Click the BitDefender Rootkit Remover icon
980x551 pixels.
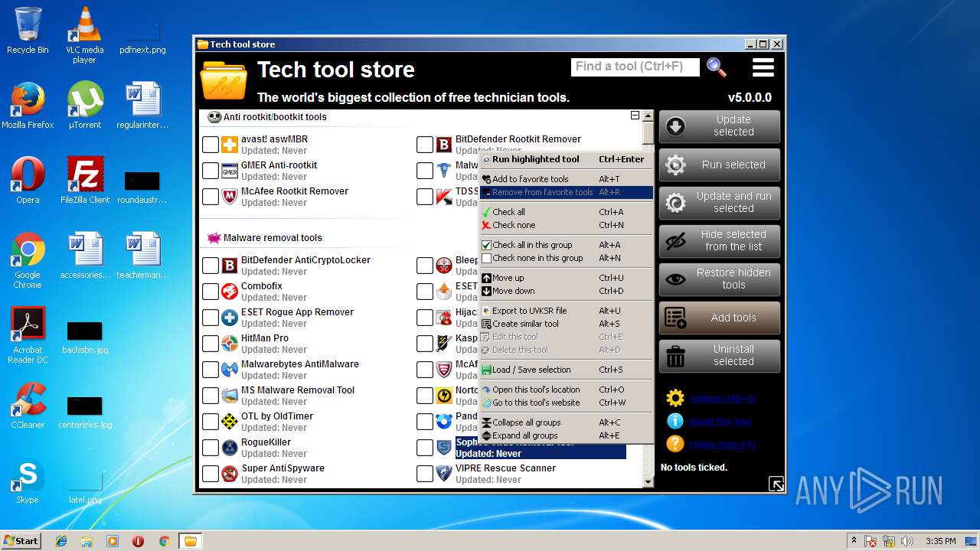[x=444, y=145]
